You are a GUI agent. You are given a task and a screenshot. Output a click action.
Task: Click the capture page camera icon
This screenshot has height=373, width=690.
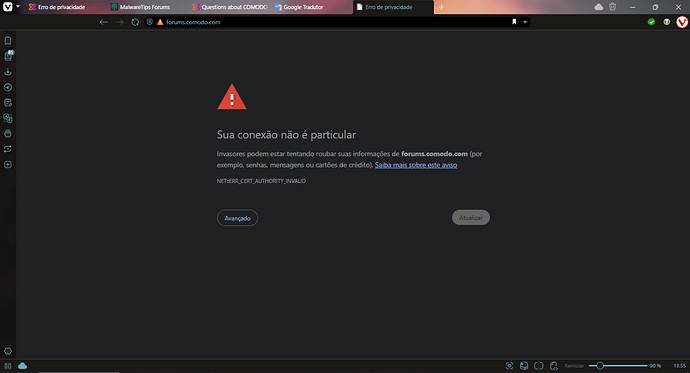click(x=509, y=366)
